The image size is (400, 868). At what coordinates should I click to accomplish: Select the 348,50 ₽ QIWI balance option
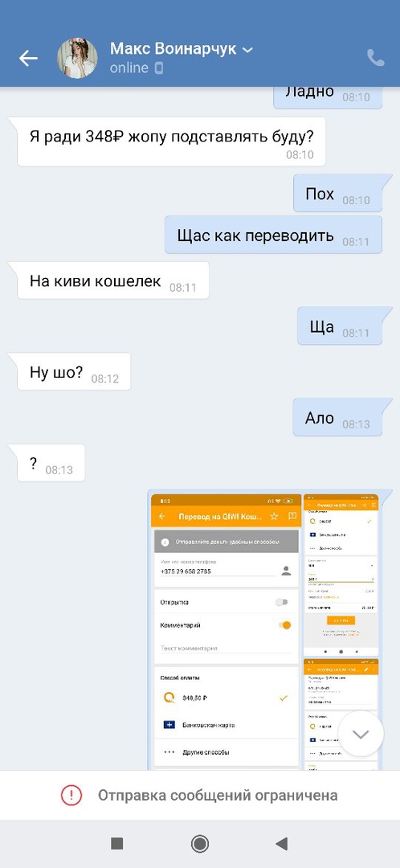pos(227,698)
